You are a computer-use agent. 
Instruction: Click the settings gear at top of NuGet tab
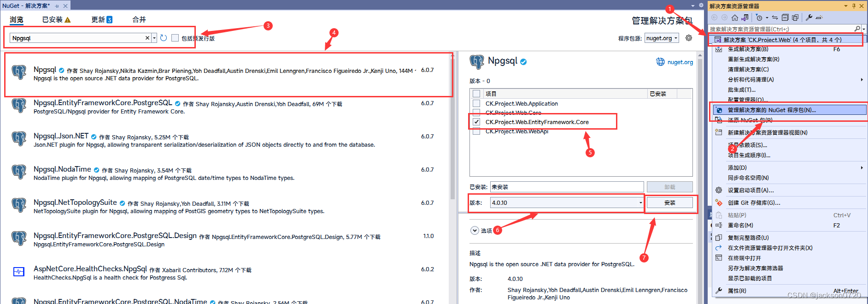point(701,5)
